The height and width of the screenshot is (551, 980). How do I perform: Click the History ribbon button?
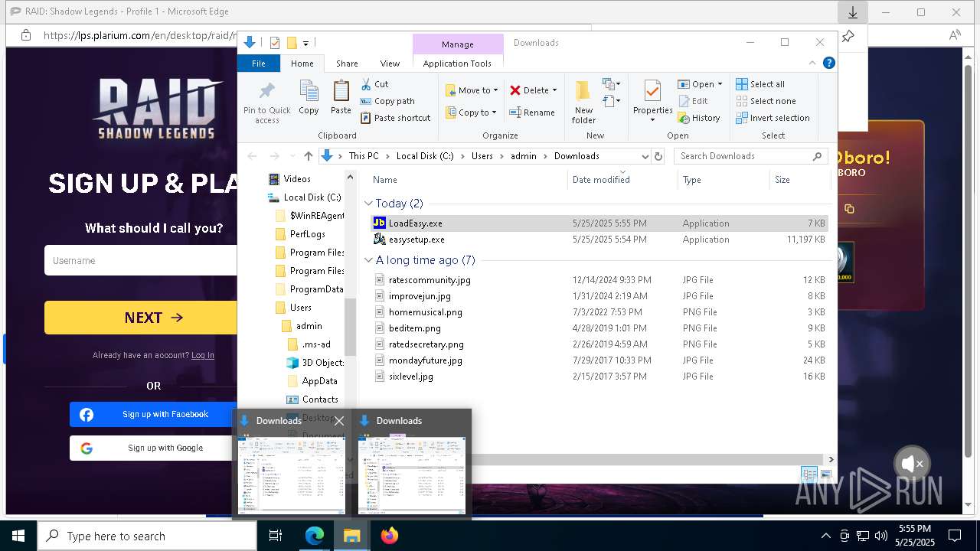point(698,118)
